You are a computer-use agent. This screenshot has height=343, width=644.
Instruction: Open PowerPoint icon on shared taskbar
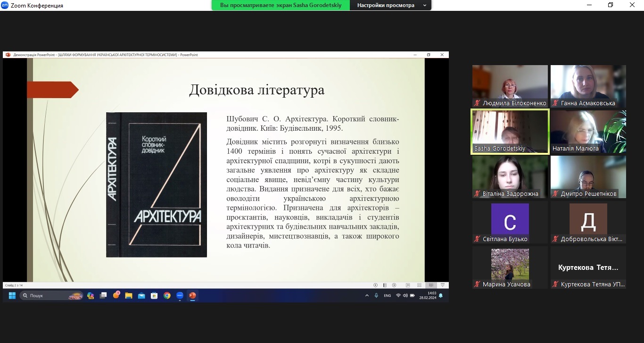192,296
